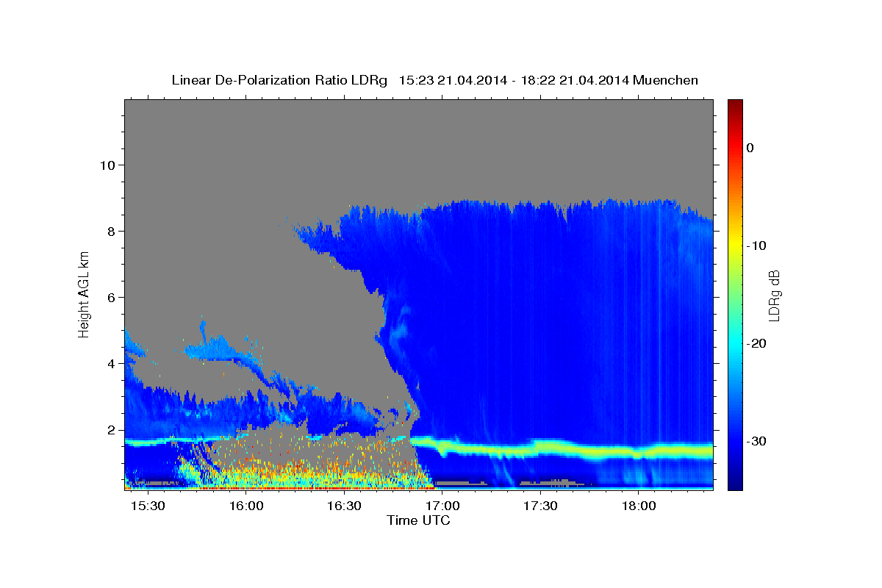
Task: Click the plot title text
Action: coord(434,80)
